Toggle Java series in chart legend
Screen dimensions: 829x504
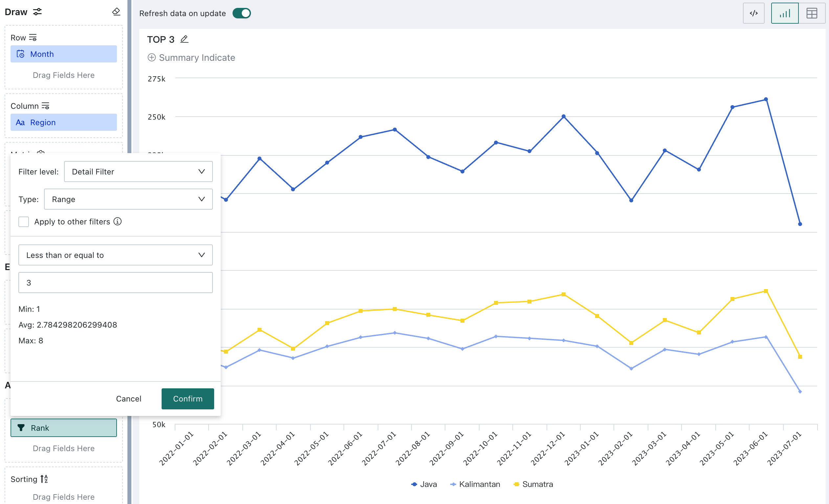tap(424, 484)
